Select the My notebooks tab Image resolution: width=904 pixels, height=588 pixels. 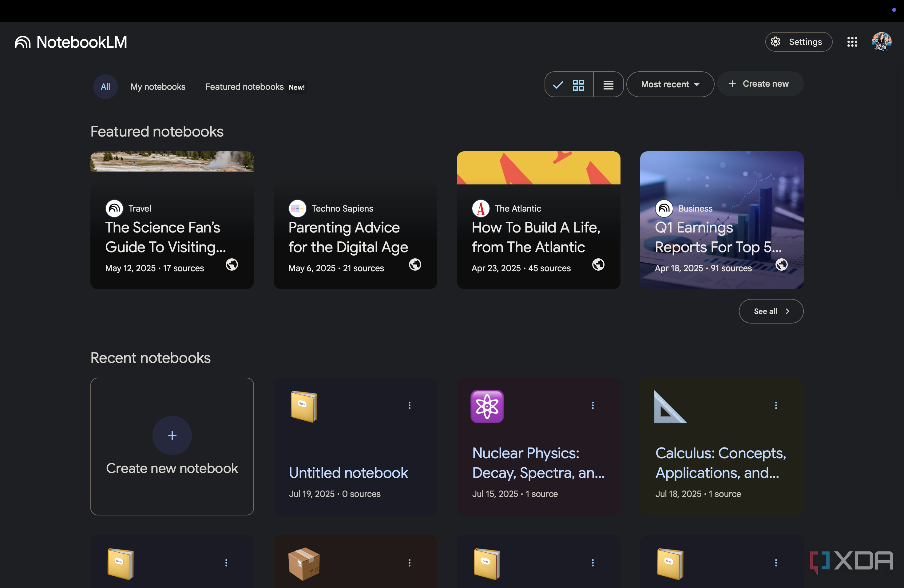pos(158,87)
